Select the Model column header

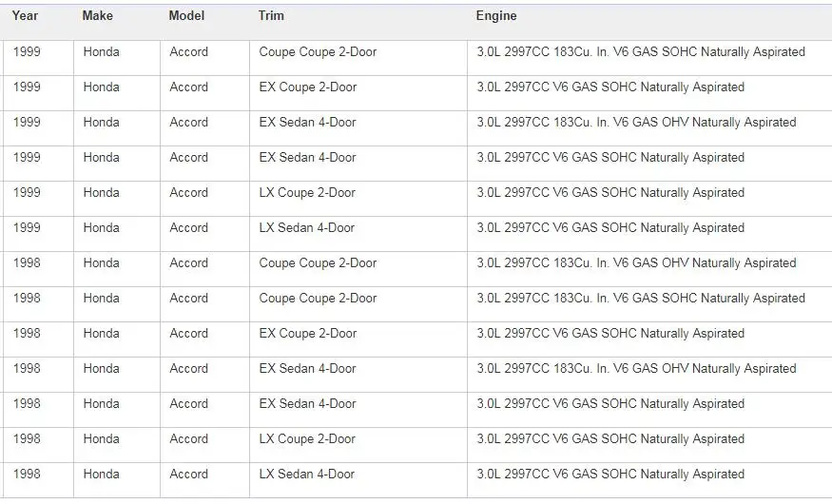click(x=186, y=16)
